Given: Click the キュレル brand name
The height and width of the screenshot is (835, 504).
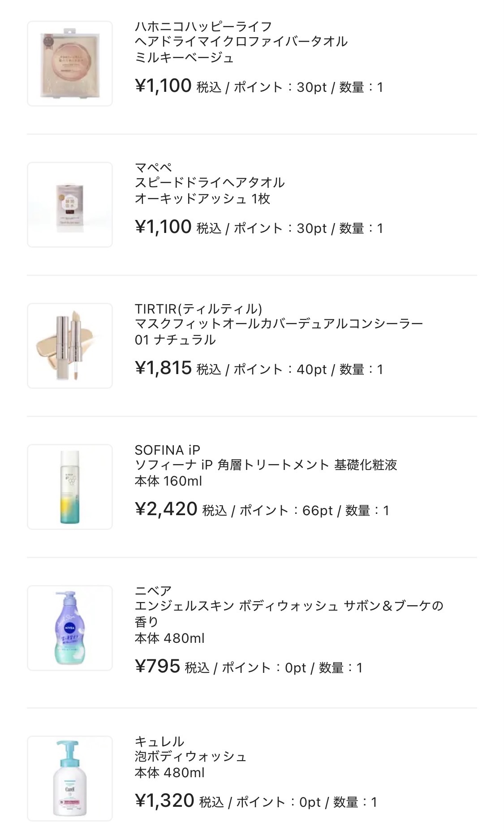Looking at the screenshot, I should pyautogui.click(x=159, y=741).
